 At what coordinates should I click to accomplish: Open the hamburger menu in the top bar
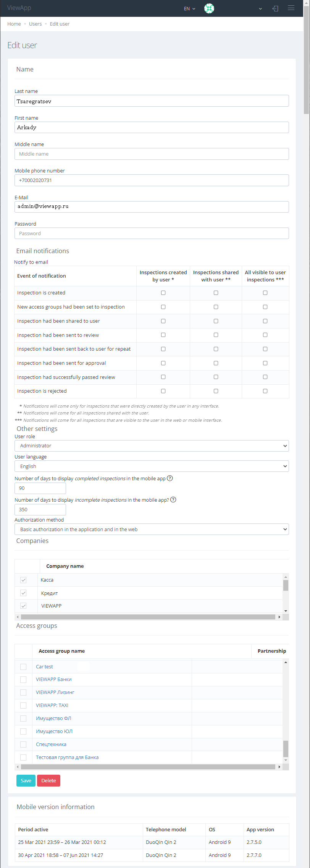(291, 8)
